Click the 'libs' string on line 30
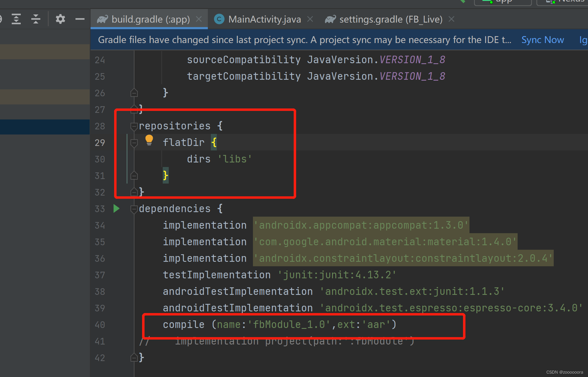The height and width of the screenshot is (377, 588). point(235,159)
